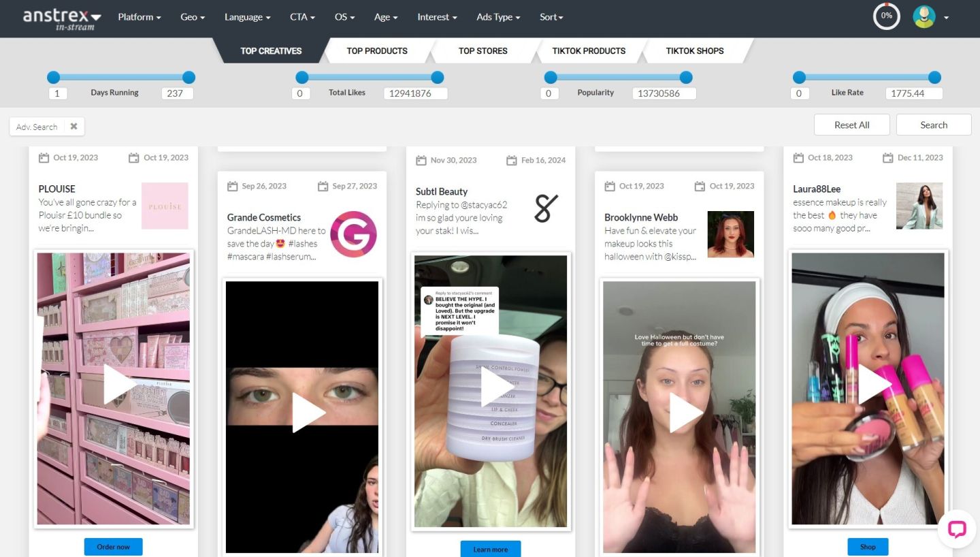Grab the Days Running maximum slider handle
980x557 pixels.
[x=189, y=78]
